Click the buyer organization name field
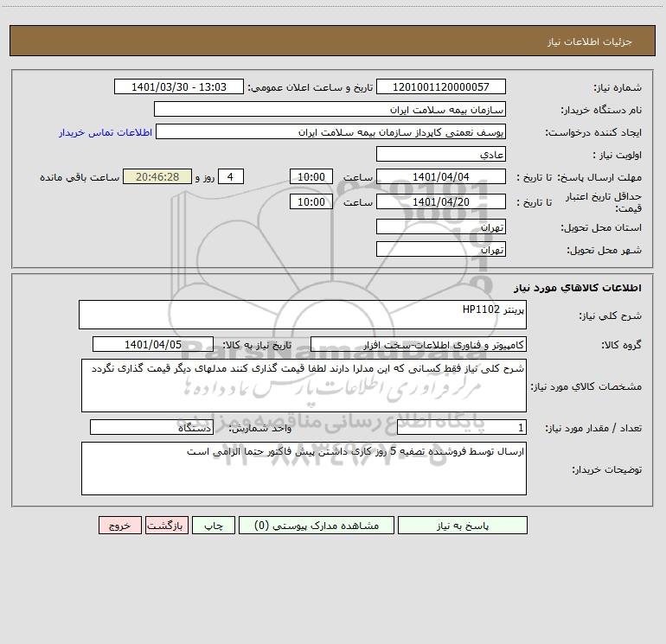 click(x=330, y=109)
